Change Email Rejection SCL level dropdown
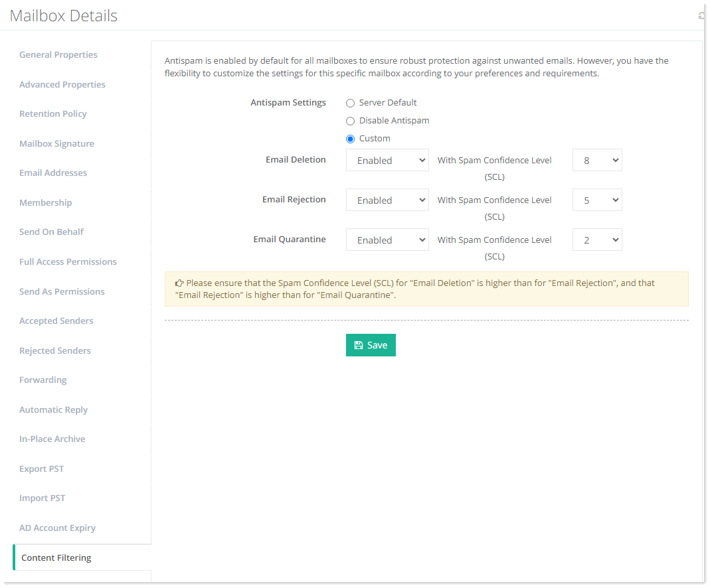Viewport: 710px width, 588px height. [x=596, y=200]
